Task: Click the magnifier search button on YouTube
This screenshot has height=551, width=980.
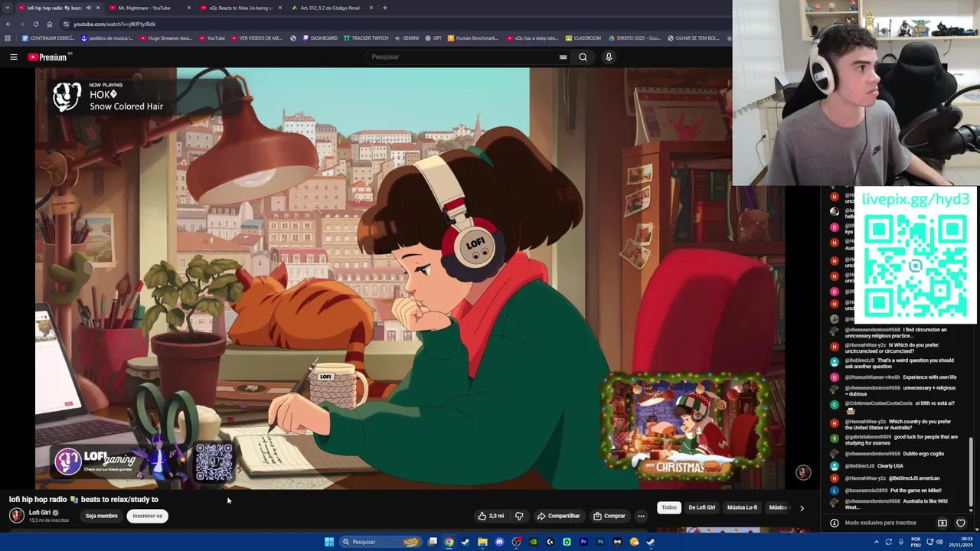Action: pos(583,57)
